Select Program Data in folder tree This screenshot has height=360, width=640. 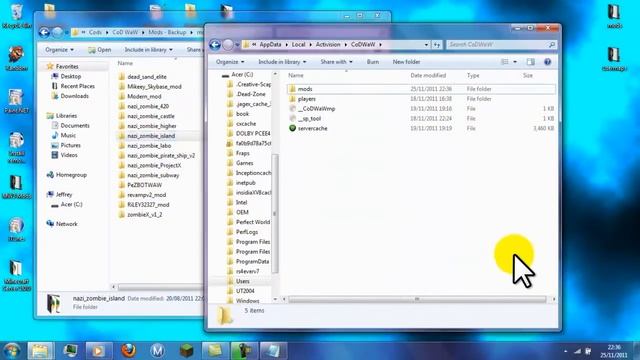pos(252,262)
